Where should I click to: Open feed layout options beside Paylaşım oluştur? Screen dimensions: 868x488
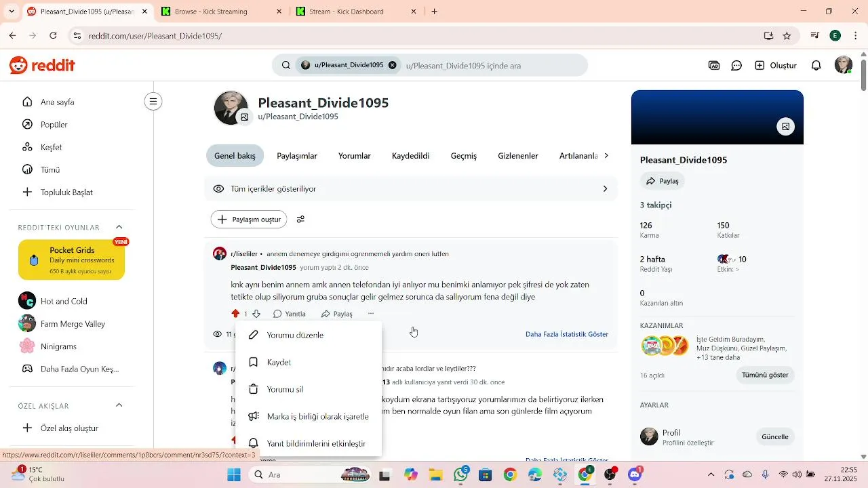pyautogui.click(x=300, y=219)
